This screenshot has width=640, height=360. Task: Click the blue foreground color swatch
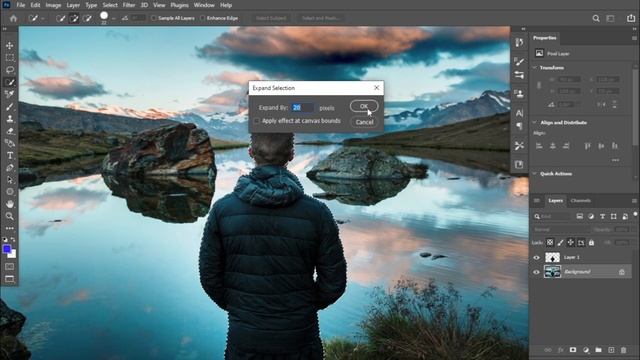pos(7,249)
